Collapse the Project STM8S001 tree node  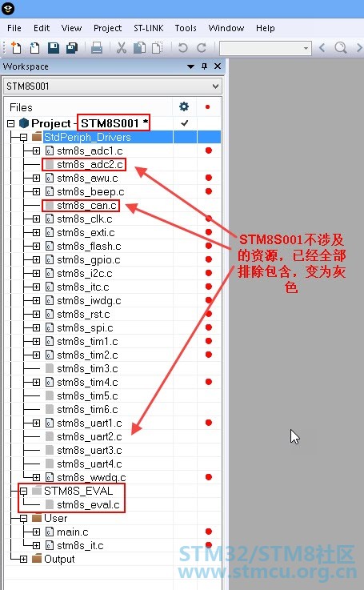coord(11,123)
